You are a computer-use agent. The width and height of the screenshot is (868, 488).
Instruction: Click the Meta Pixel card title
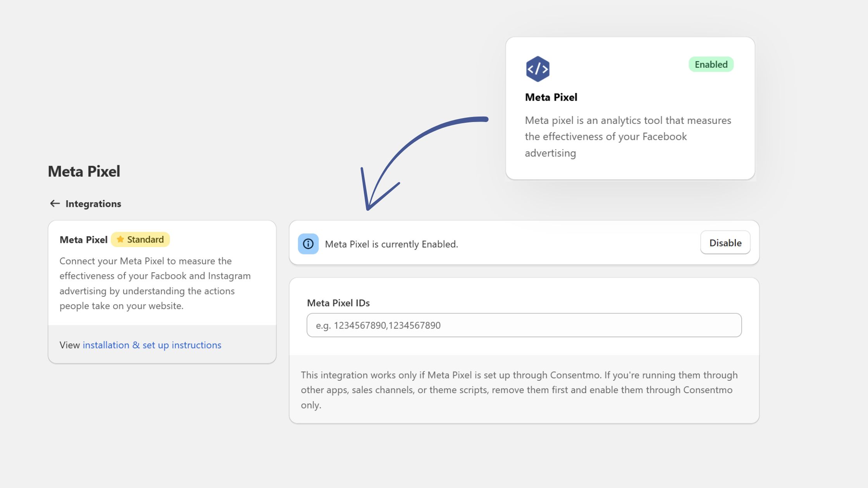point(551,97)
